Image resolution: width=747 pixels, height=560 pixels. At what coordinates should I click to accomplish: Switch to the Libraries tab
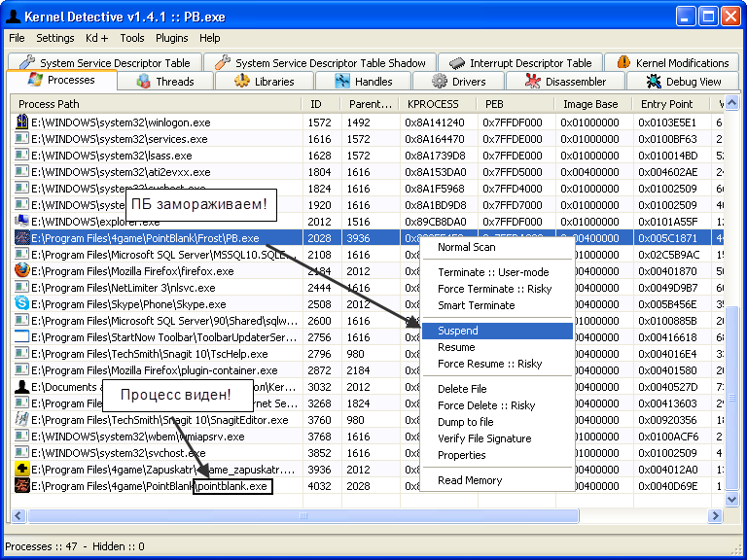point(265,82)
